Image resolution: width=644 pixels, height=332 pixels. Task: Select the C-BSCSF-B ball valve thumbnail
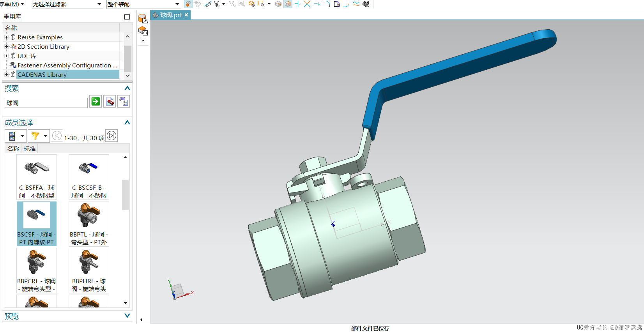pos(89,177)
